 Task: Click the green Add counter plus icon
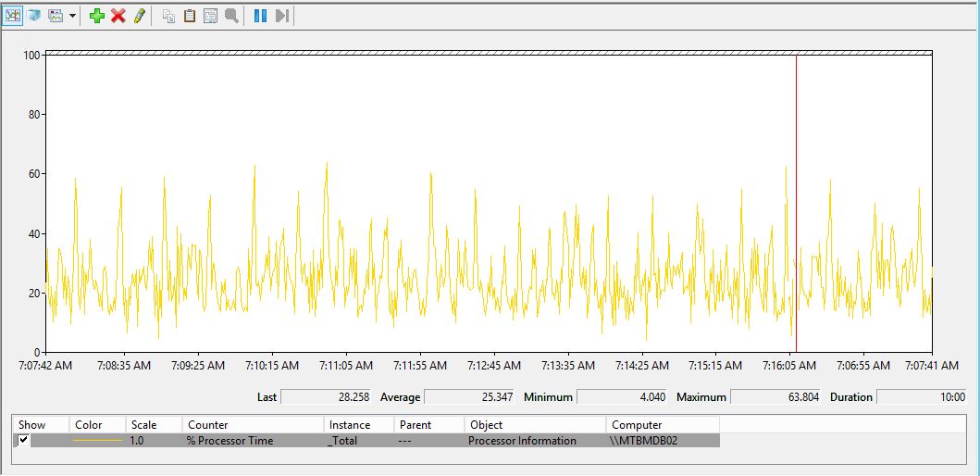tap(97, 16)
